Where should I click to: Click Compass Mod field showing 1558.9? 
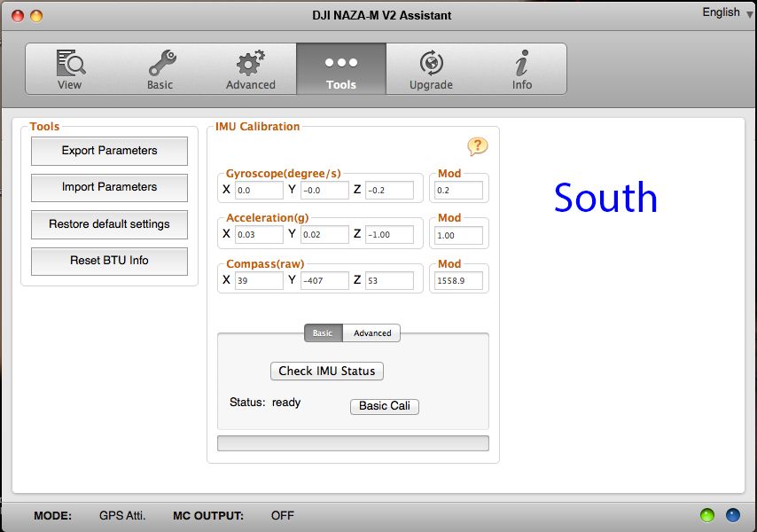(458, 280)
